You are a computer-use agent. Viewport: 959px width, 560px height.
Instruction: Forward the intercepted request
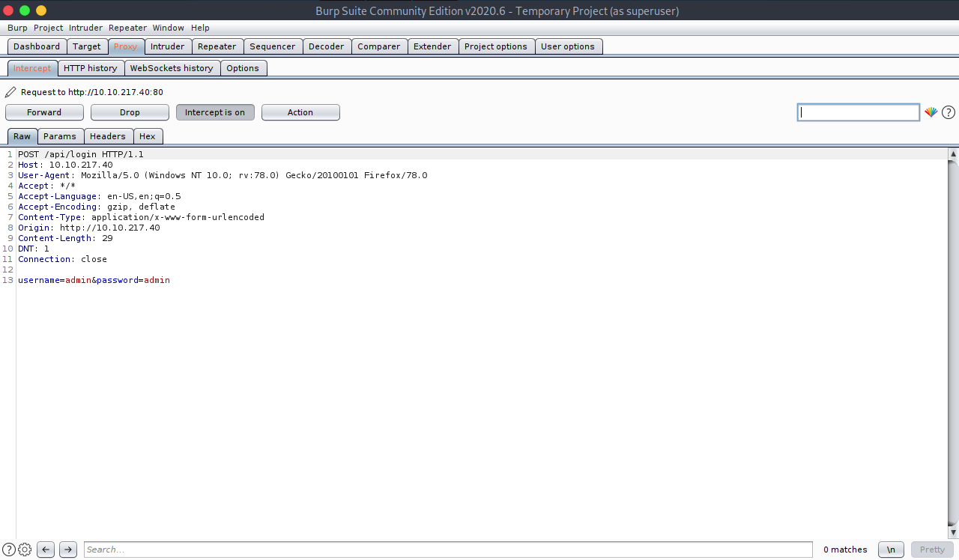point(44,112)
